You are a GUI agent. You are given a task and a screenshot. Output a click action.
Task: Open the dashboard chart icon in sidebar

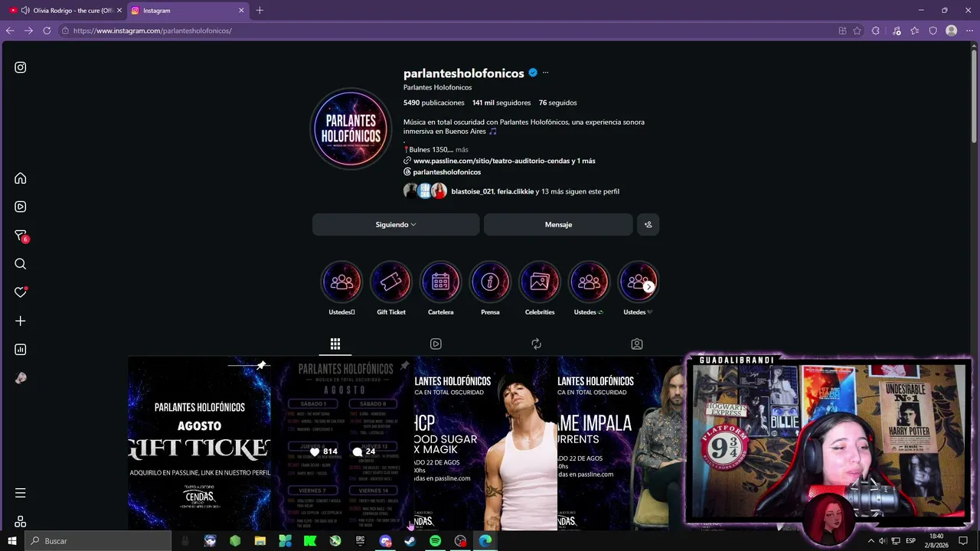tap(21, 350)
